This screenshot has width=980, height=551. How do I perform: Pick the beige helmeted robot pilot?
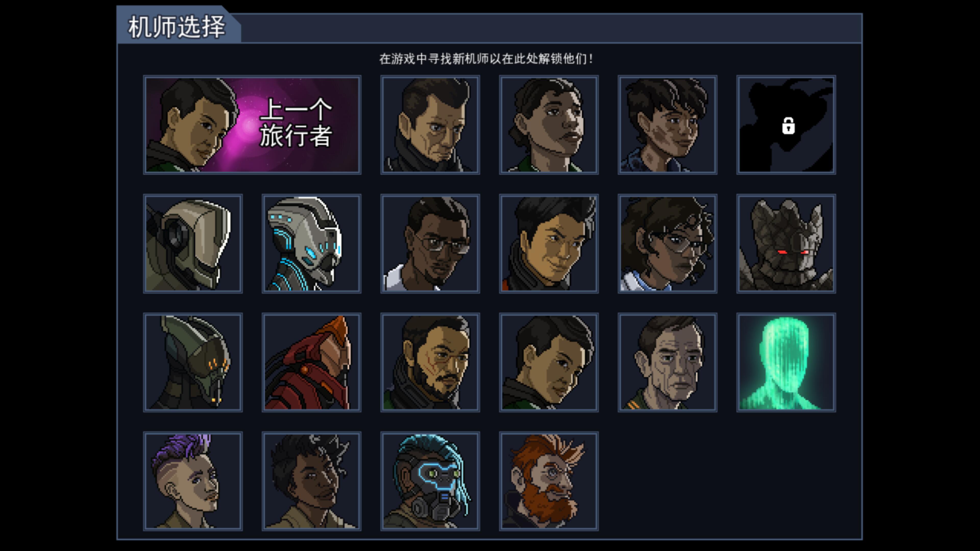[x=192, y=244]
